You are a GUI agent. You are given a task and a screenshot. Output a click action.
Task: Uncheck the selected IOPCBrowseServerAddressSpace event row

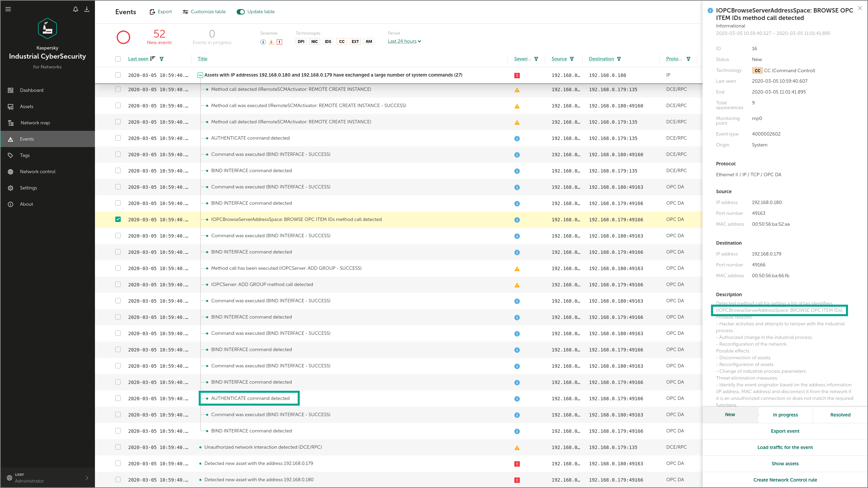pos(118,219)
